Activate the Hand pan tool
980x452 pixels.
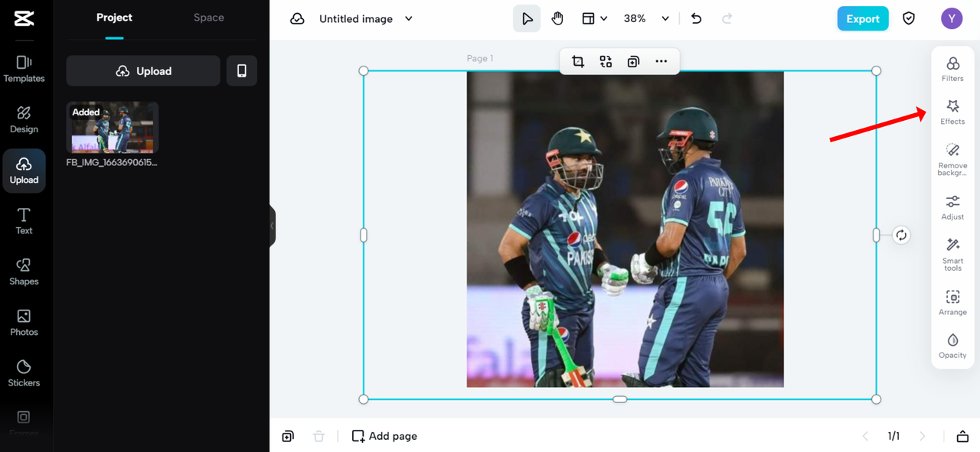click(557, 18)
